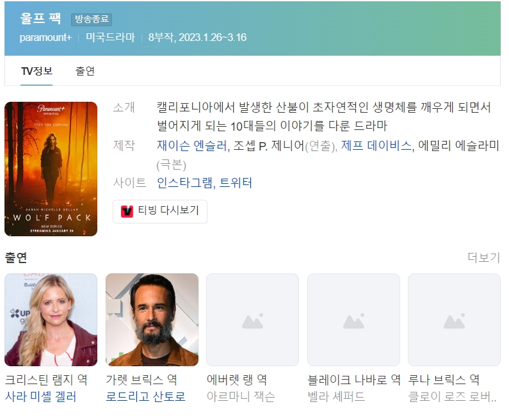Image resolution: width=509 pixels, height=420 pixels.
Task: Open Sarah Michelle Gellar's photo
Action: (x=51, y=320)
